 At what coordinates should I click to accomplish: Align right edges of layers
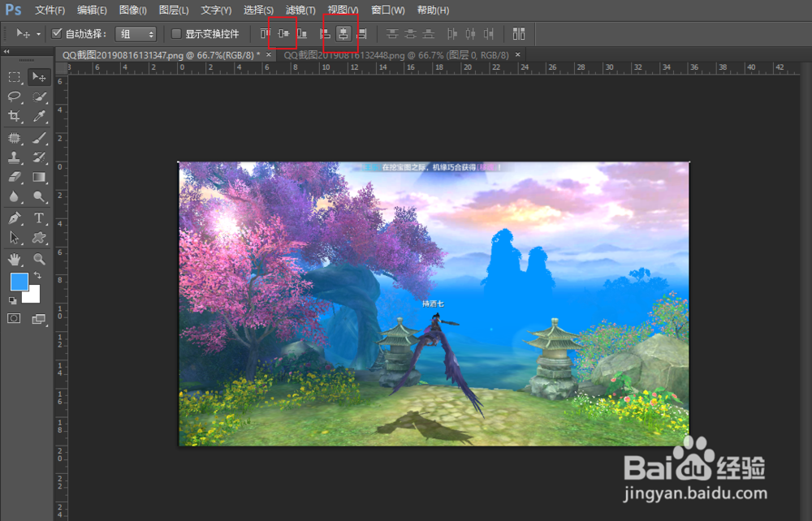coord(361,33)
